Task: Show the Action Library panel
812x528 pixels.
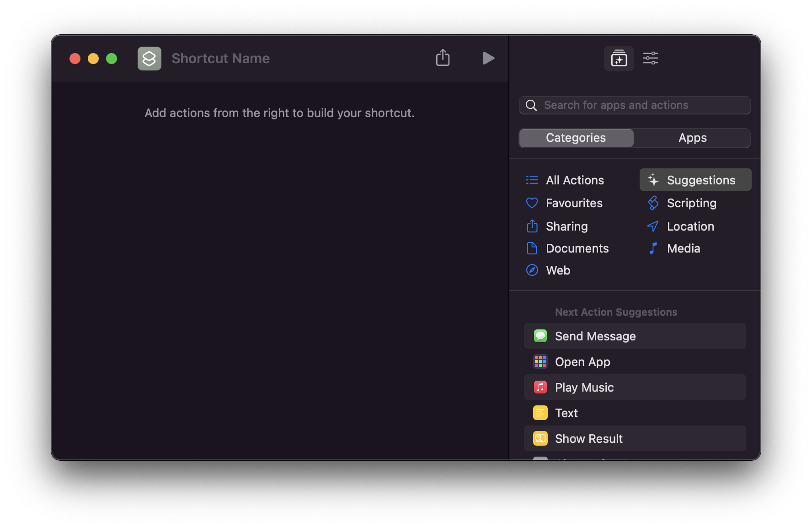Action: pyautogui.click(x=619, y=59)
